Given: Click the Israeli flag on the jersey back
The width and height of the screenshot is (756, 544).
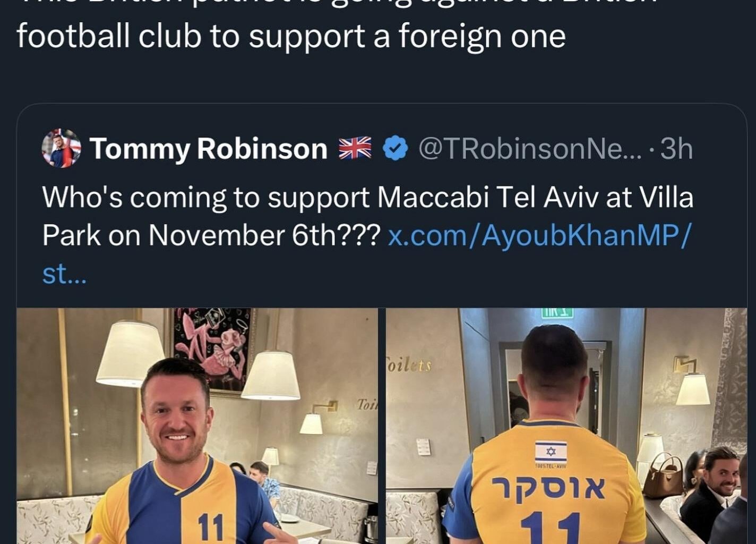Looking at the screenshot, I should pyautogui.click(x=551, y=452).
